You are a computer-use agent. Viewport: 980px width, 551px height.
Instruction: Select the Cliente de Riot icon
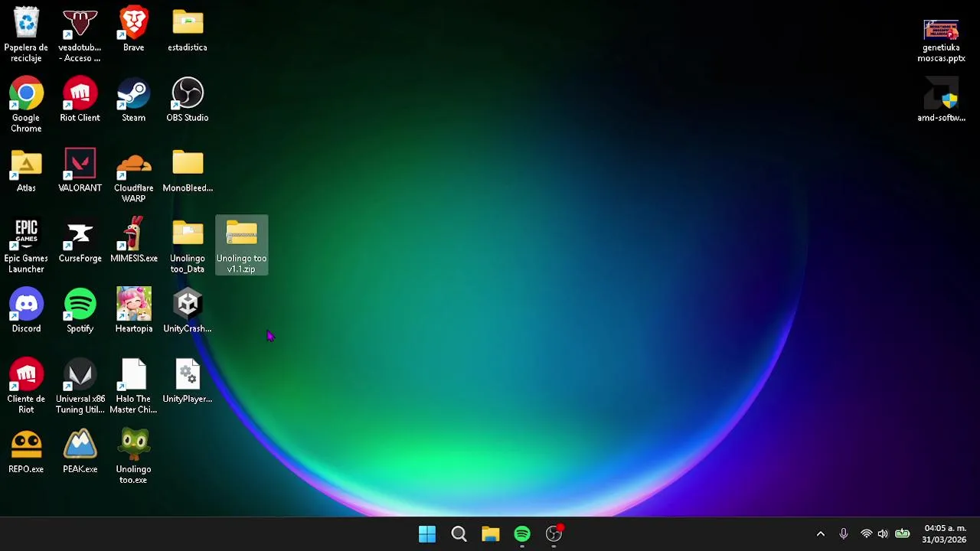26,386
